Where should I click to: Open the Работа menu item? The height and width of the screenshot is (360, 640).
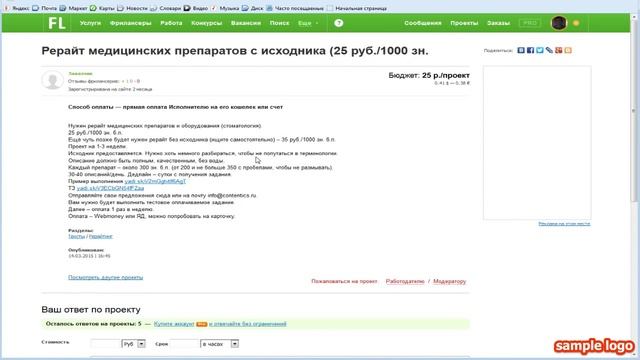coord(171,23)
